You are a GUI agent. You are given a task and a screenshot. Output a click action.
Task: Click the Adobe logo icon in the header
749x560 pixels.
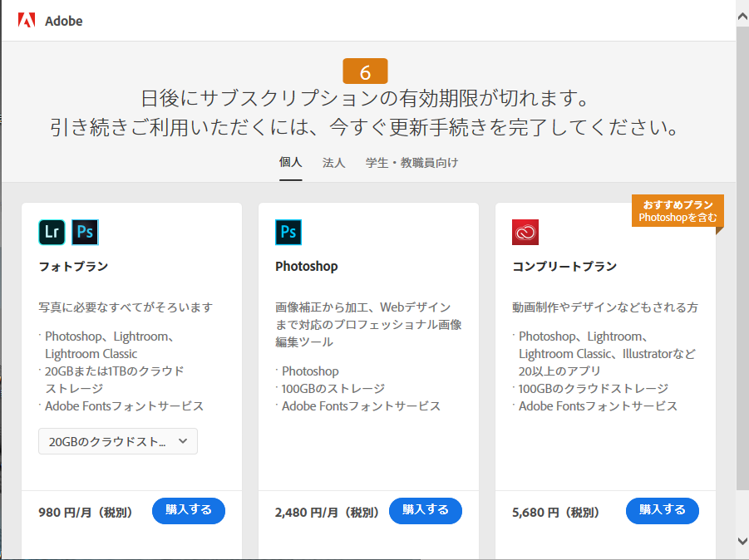click(27, 21)
